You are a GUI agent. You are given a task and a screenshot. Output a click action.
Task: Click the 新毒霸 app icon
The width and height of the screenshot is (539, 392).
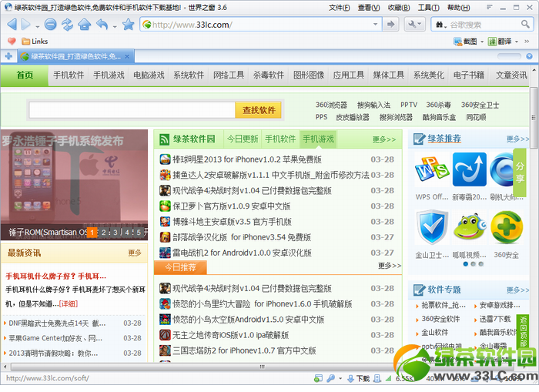click(469, 169)
